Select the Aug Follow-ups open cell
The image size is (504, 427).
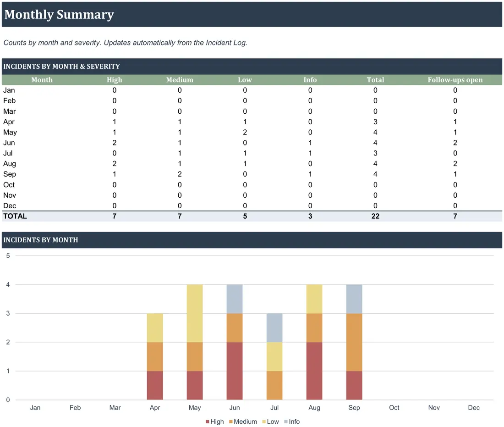tap(455, 164)
